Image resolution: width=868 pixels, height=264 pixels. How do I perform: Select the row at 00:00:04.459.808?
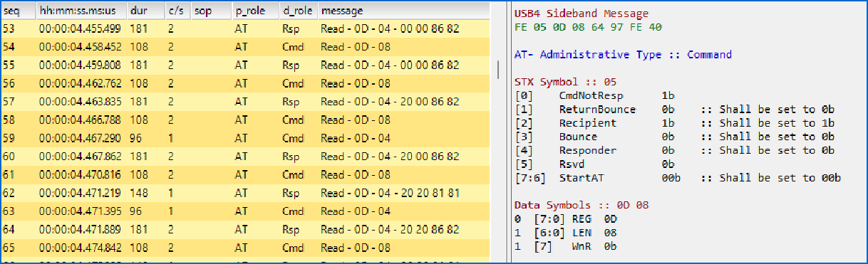[245, 65]
